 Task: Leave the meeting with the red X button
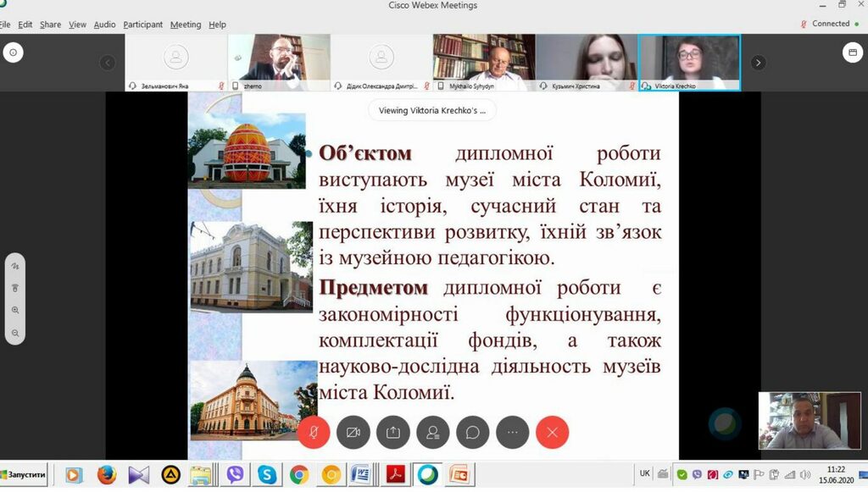[553, 432]
